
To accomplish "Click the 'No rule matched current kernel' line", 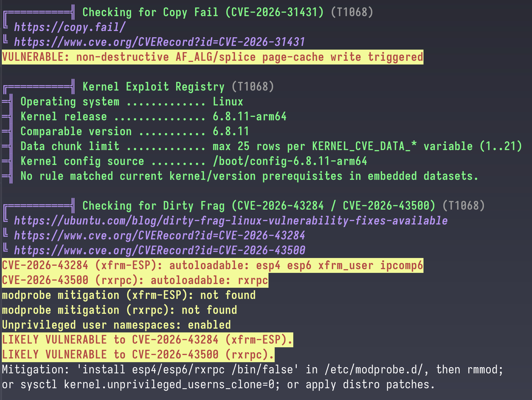I will pyautogui.click(x=250, y=176).
